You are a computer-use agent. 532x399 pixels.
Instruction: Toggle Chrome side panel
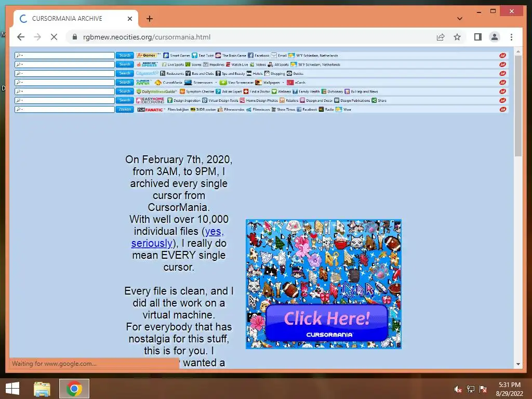tap(478, 37)
